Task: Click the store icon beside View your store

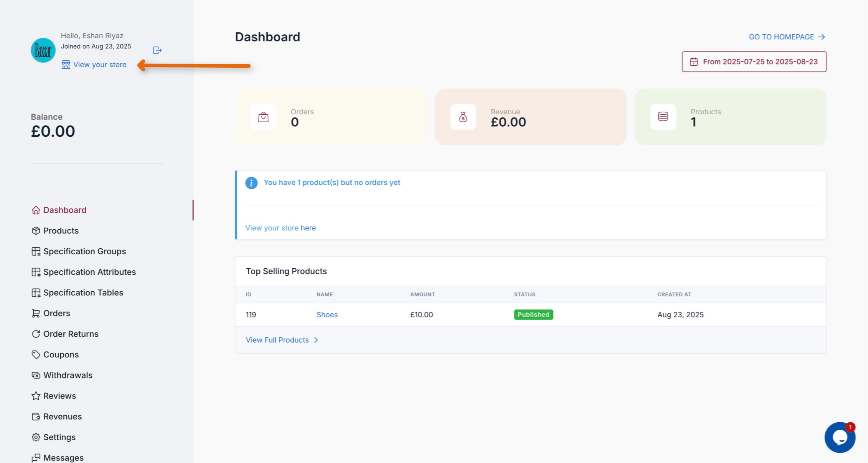Action: pyautogui.click(x=66, y=64)
